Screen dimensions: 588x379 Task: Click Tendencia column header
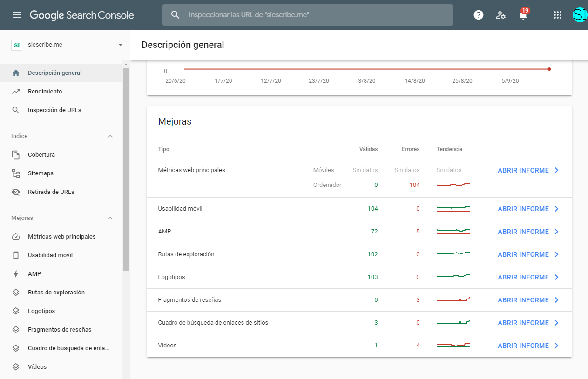[449, 149]
